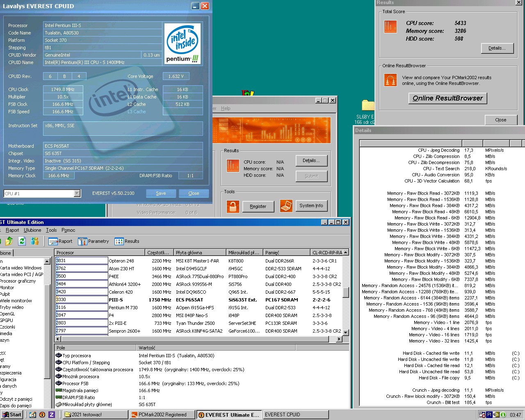Click the Raport toolbar button
The image size is (525, 420).
[x=60, y=241]
